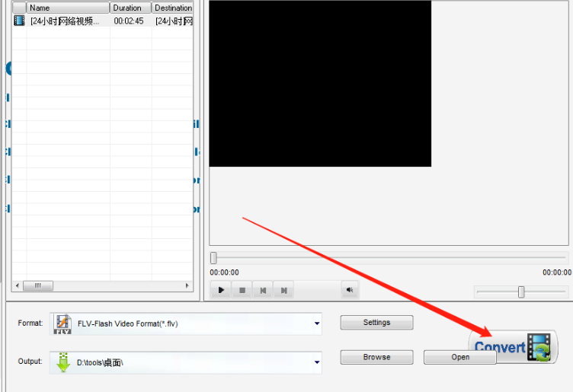The width and height of the screenshot is (573, 392).
Task: Click the 00:02:45 duration cell
Action: pyautogui.click(x=129, y=21)
